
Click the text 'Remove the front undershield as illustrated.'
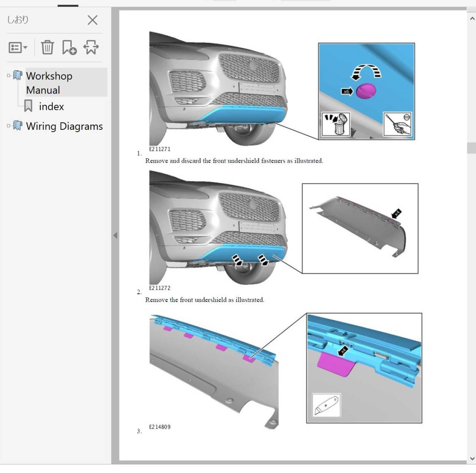pyautogui.click(x=205, y=300)
